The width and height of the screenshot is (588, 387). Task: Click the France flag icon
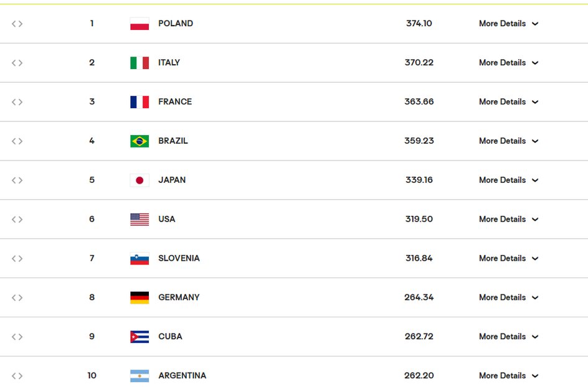(x=140, y=102)
